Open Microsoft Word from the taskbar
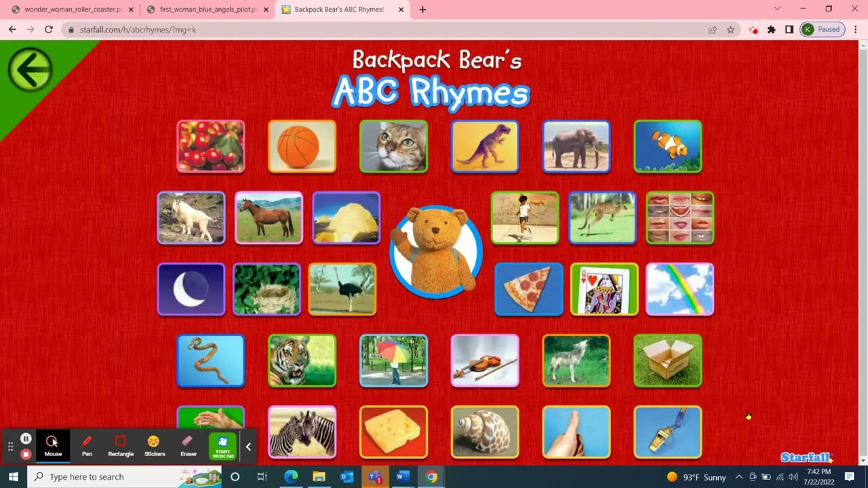Viewport: 868px width, 488px height. coord(403,476)
